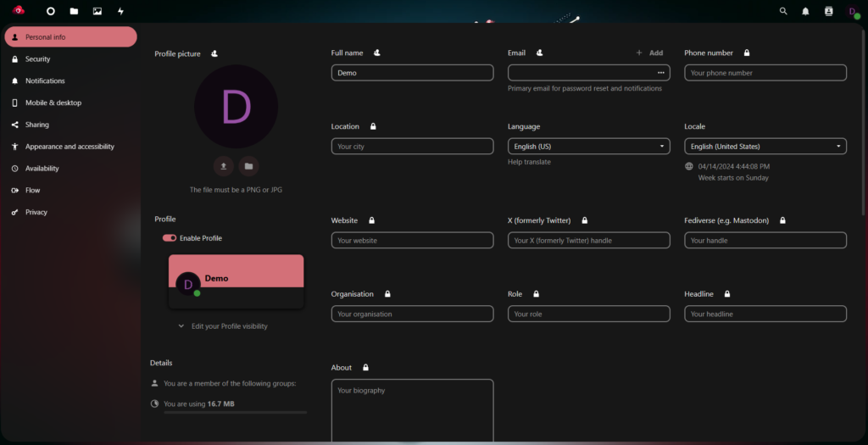Open the Locale dropdown
The image size is (868, 445).
pyautogui.click(x=765, y=146)
